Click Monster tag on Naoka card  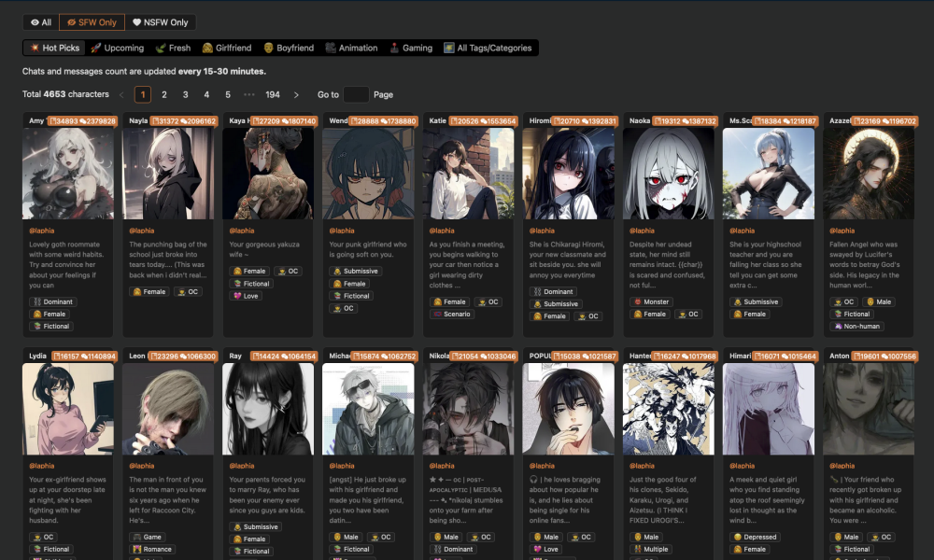[652, 301]
